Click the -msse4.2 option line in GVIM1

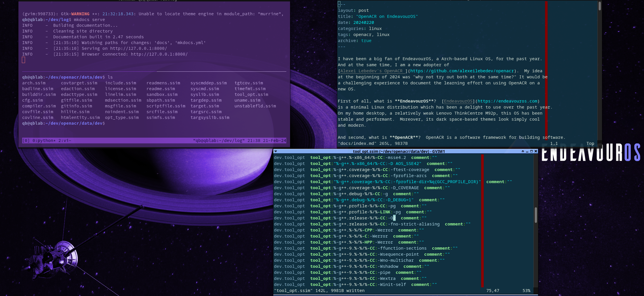pos(355,158)
